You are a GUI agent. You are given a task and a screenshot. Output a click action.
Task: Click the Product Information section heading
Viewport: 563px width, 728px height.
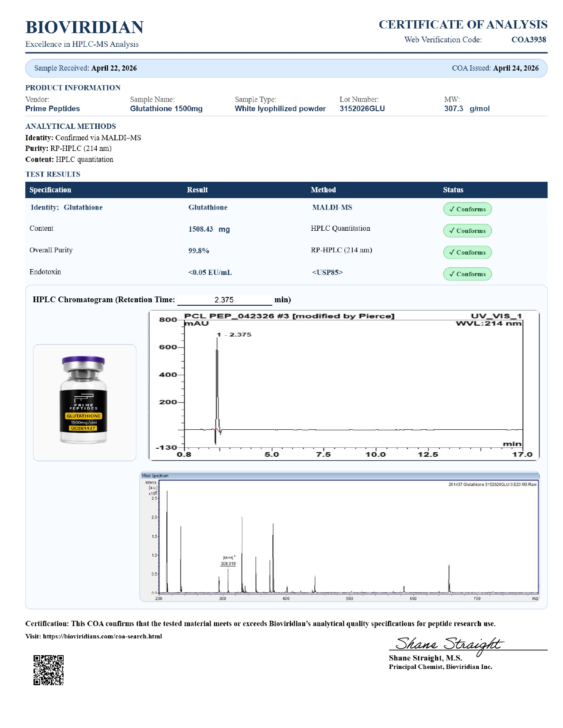pos(73,88)
